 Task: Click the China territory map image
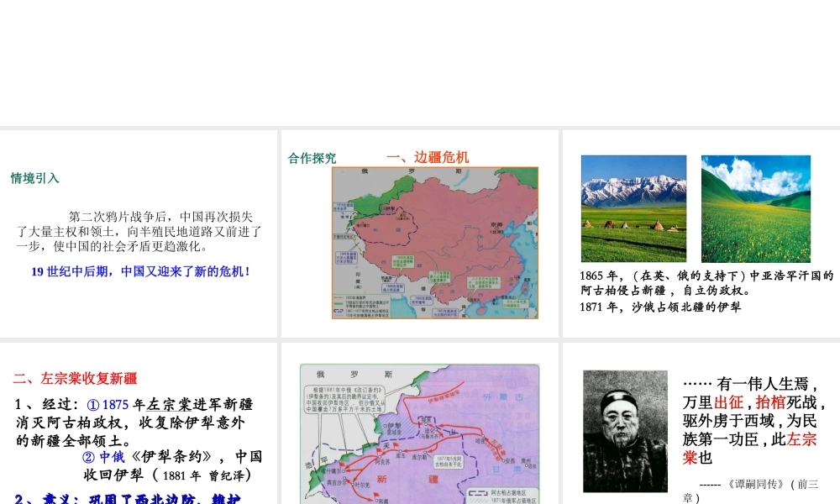[x=435, y=243]
